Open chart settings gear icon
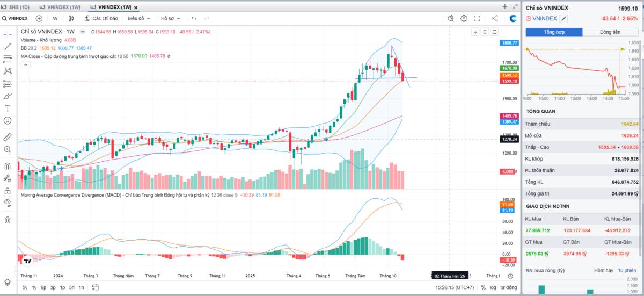 pos(464,18)
